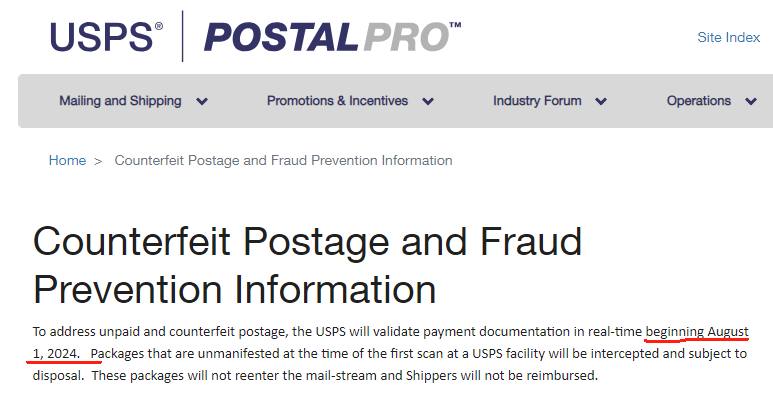Image resolution: width=773 pixels, height=420 pixels.
Task: Click the POSTALPRO logo
Action: (x=332, y=37)
